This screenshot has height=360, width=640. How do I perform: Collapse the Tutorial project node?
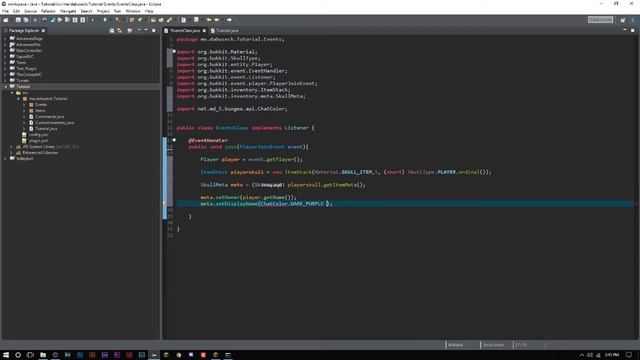pyautogui.click(x=6, y=87)
